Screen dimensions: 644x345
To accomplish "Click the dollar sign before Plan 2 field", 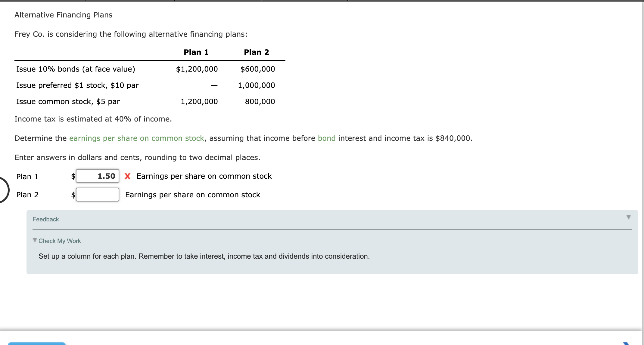I will (x=73, y=195).
